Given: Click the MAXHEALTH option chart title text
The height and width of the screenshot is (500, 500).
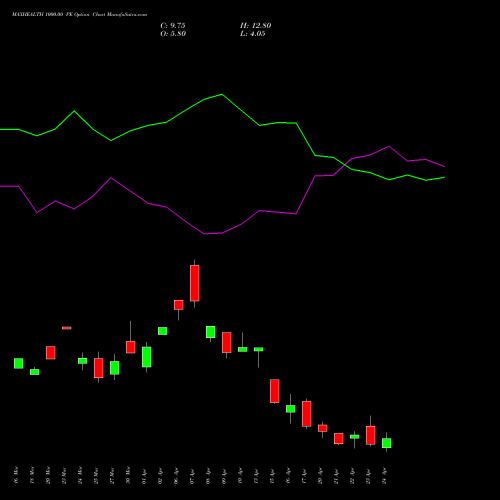Looking at the screenshot, I should point(79,15).
